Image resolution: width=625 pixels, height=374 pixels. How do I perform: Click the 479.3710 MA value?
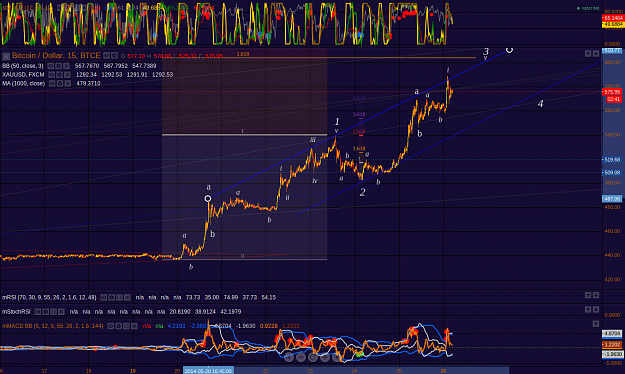(88, 83)
